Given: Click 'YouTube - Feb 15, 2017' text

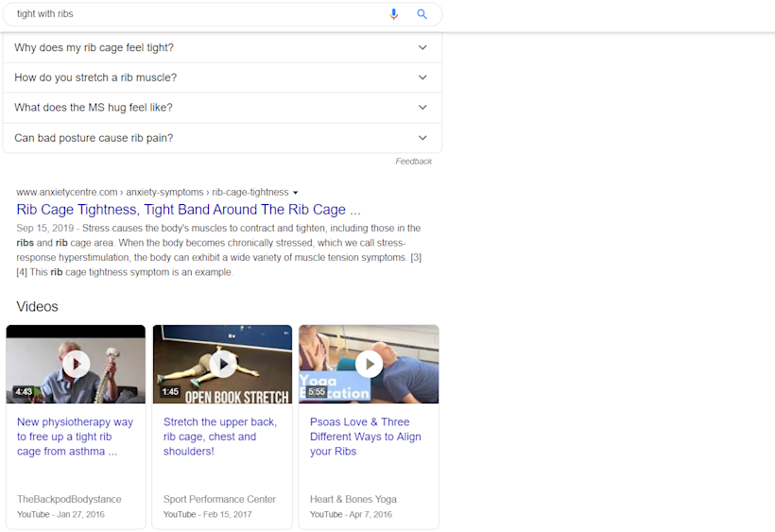Looking at the screenshot, I should click(208, 514).
